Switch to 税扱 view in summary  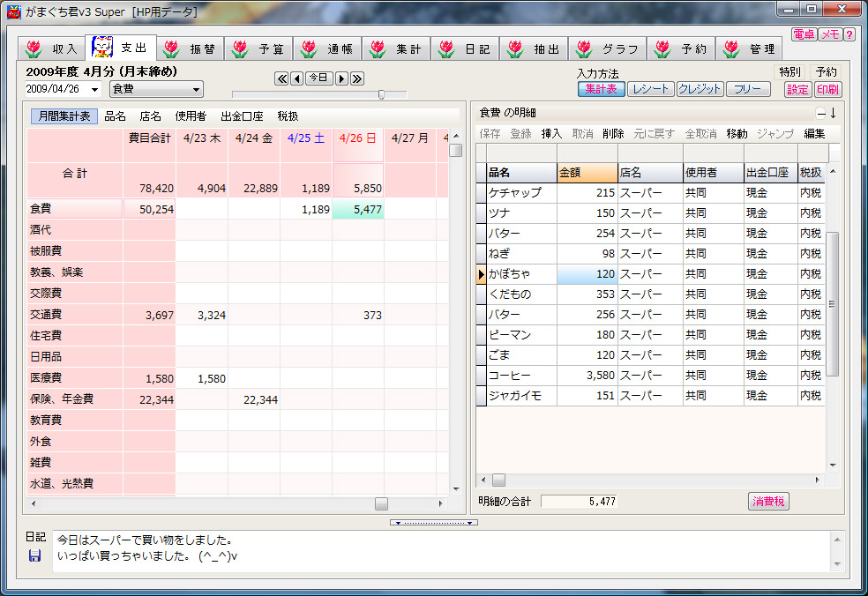click(x=288, y=116)
